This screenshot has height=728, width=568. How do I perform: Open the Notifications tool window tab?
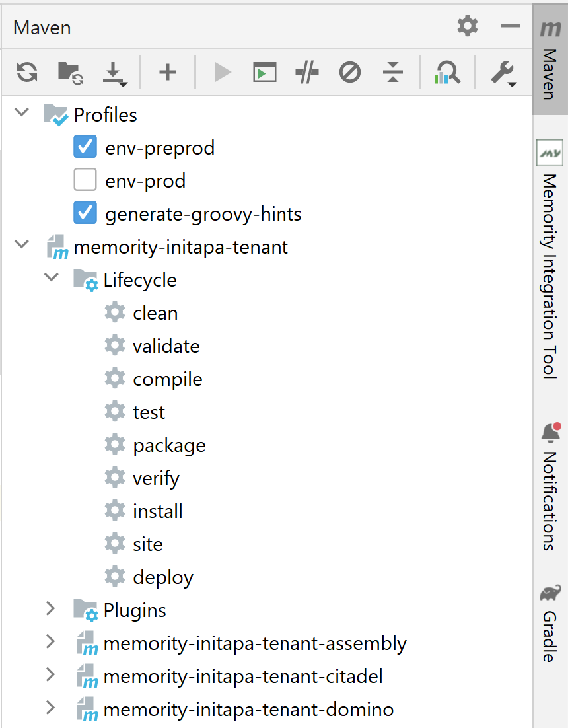click(x=550, y=488)
